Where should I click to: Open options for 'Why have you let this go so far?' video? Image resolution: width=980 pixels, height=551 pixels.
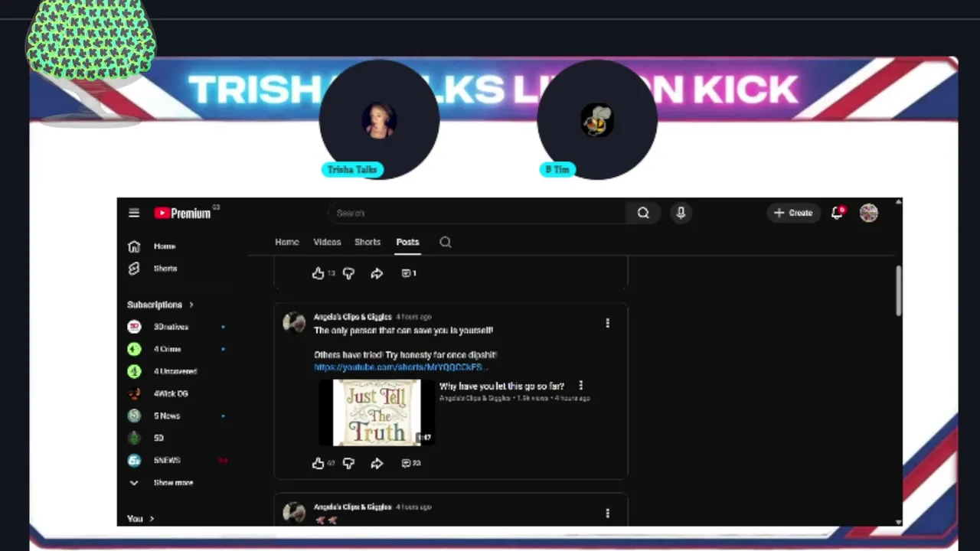[580, 386]
